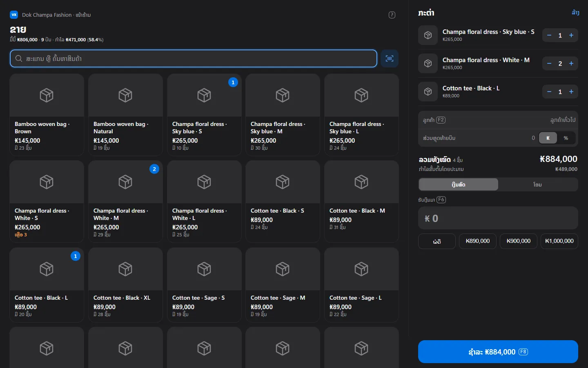The height and width of the screenshot is (368, 588).
Task: Select the transfer payment tab
Action: tap(538, 184)
